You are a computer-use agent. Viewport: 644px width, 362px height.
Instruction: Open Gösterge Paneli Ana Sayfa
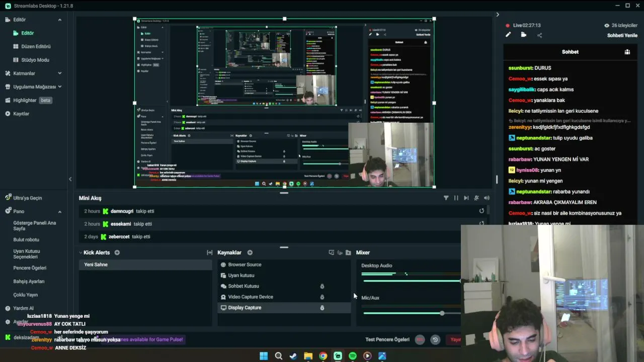(34, 226)
